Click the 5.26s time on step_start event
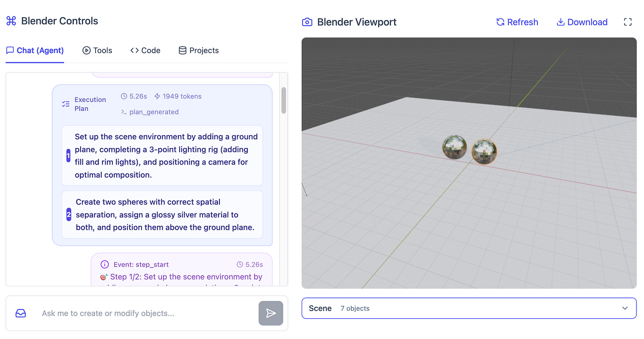The image size is (644, 339). point(254,264)
